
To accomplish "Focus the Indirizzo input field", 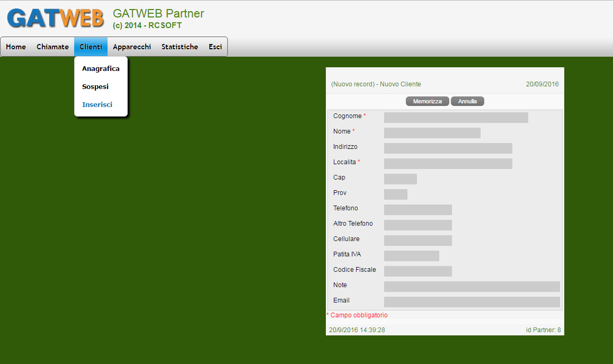I will 448,148.
